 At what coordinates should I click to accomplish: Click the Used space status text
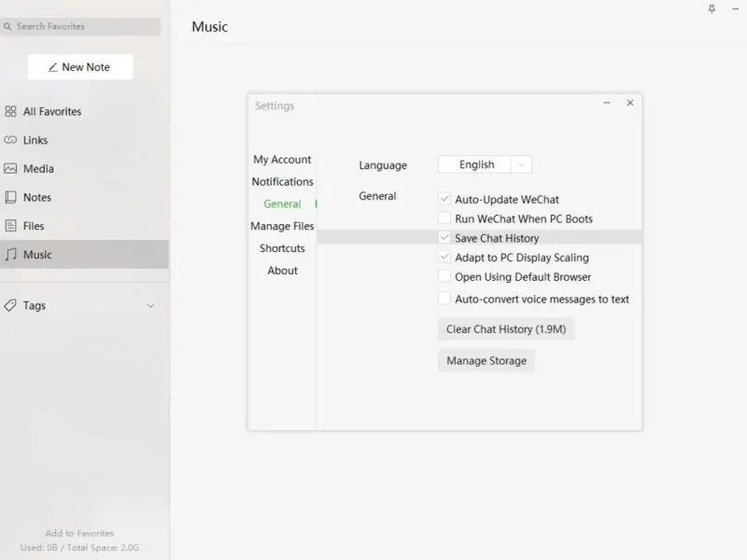coord(79,548)
